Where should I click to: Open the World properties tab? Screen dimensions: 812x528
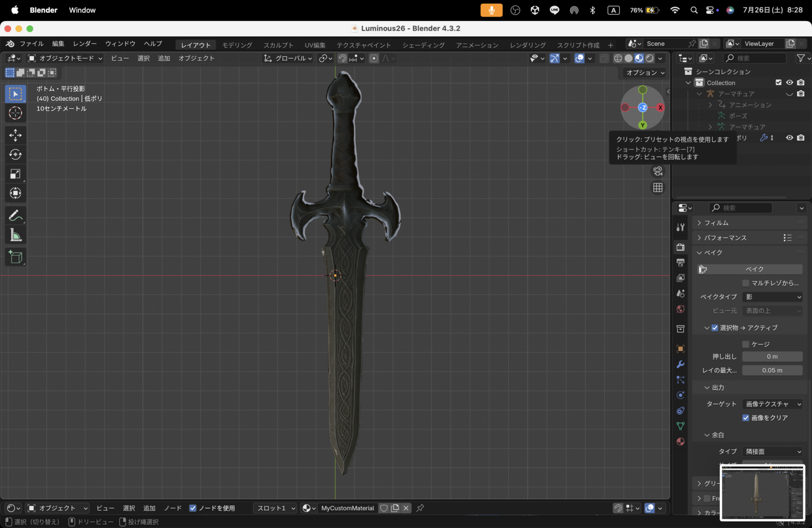pos(681,309)
